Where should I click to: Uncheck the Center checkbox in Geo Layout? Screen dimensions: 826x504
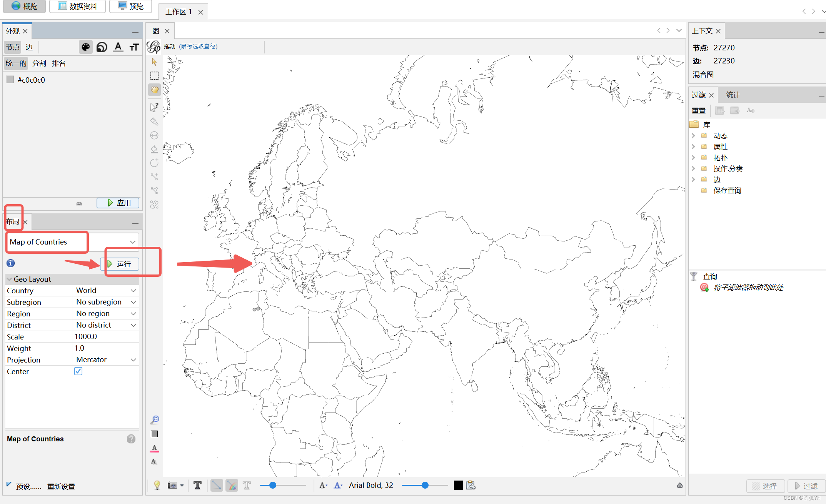click(78, 371)
